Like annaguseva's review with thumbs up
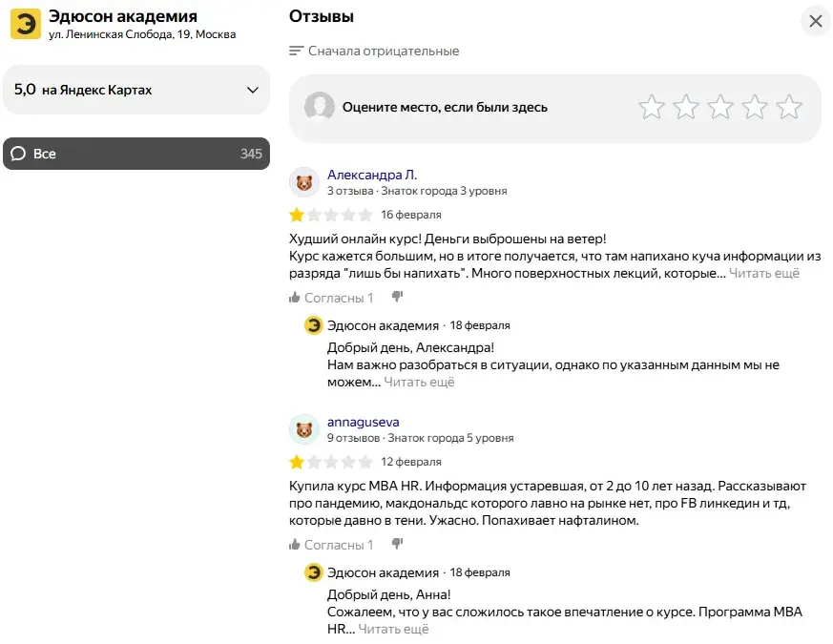Screen dimensions: 833x644 point(294,544)
